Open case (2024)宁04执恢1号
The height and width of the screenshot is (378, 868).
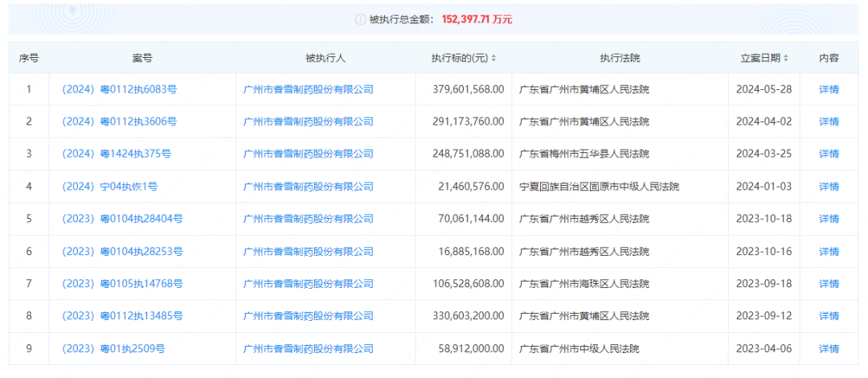(x=109, y=187)
